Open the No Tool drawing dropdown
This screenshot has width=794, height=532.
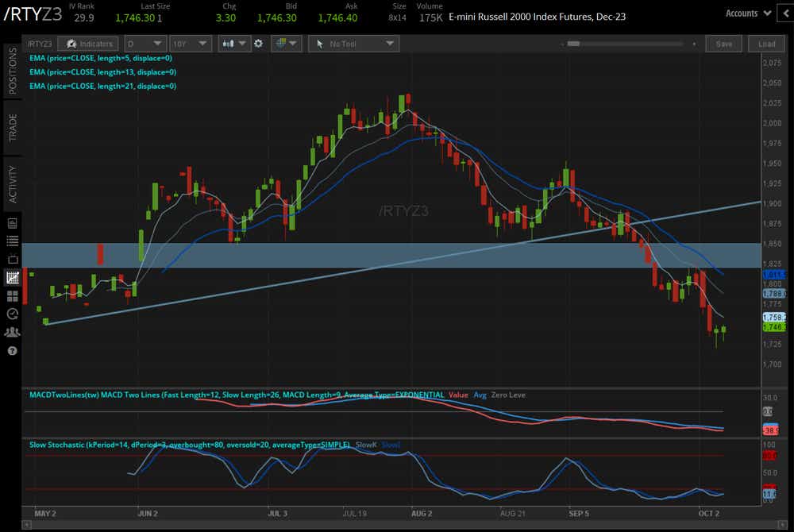[353, 44]
